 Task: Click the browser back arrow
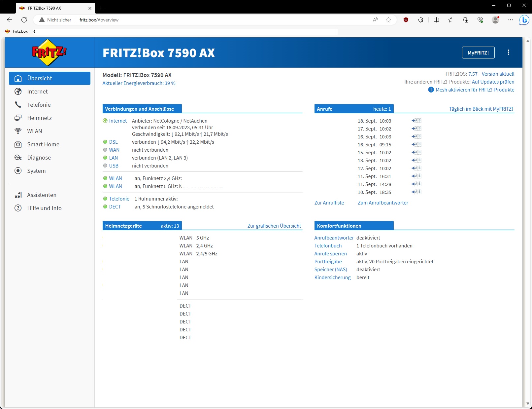coord(10,20)
